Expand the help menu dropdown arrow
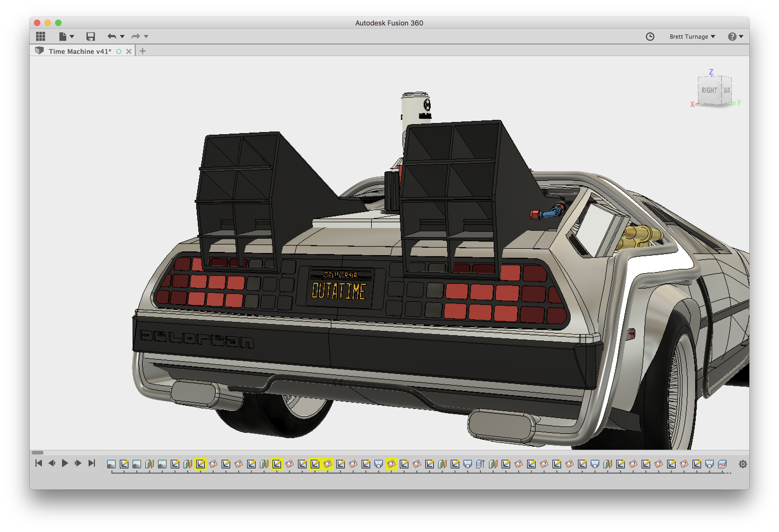 click(741, 37)
